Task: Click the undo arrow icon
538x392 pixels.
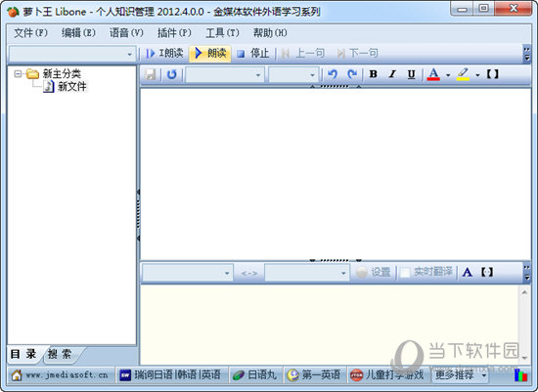Action: pos(333,74)
